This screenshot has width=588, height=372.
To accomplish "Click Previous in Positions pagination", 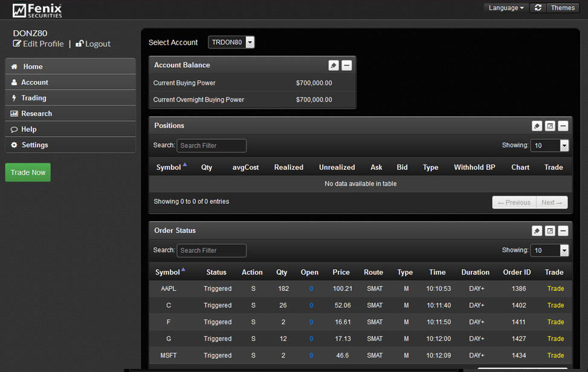I will [x=514, y=202].
